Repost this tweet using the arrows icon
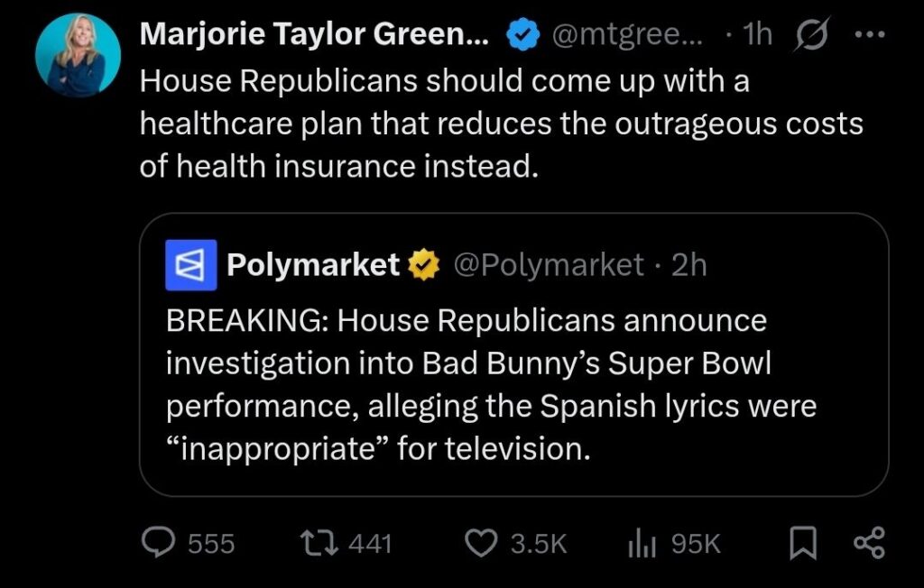Image resolution: width=924 pixels, height=588 pixels. click(320, 542)
